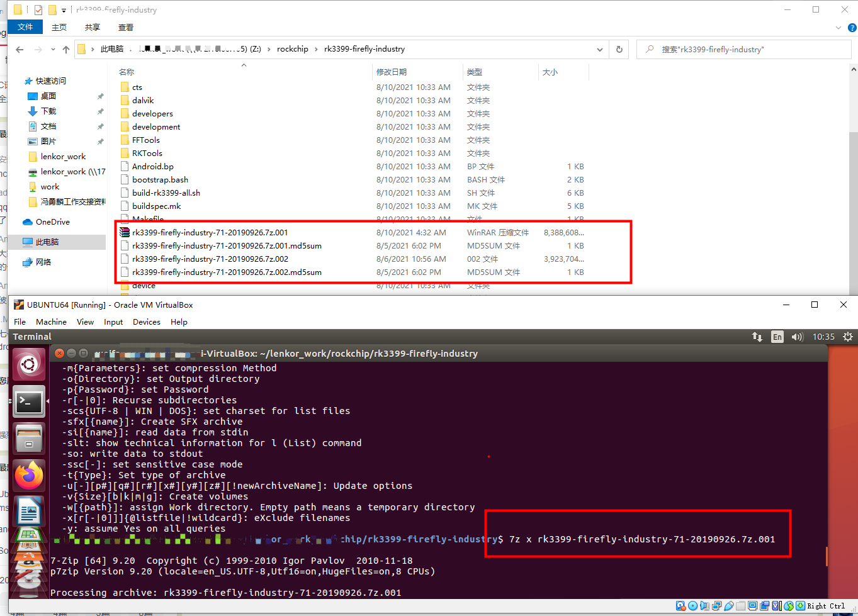Open the Devices menu in VirtualBox
858x616 pixels.
[146, 322]
